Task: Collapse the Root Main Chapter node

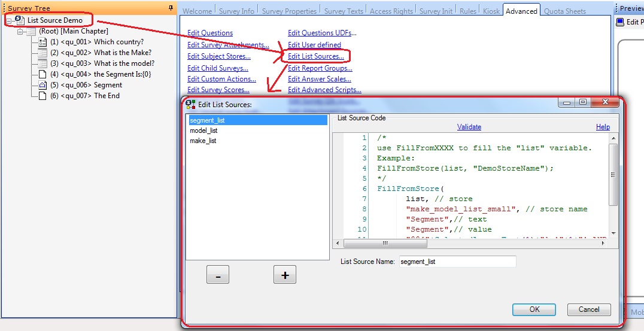Action: coord(20,32)
